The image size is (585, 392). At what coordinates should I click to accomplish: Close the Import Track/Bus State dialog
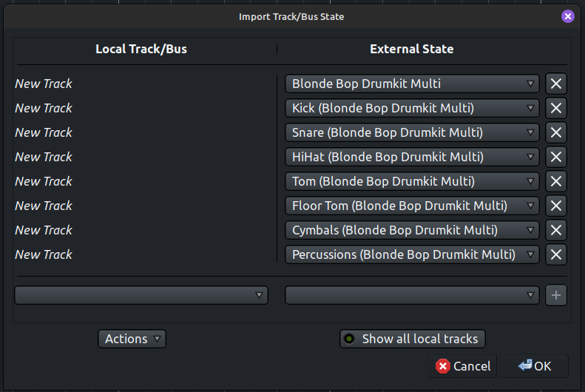tap(568, 16)
